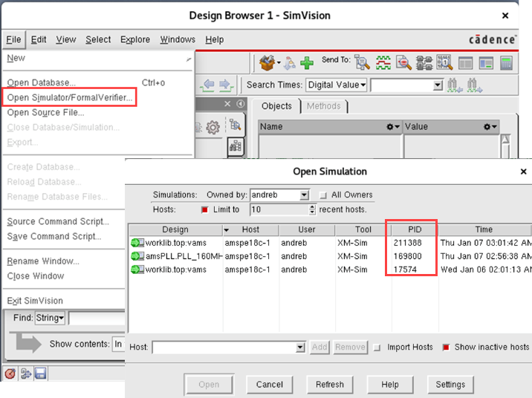Toggle the Limit to recent hosts checkbox
The width and height of the screenshot is (532, 398).
click(206, 210)
